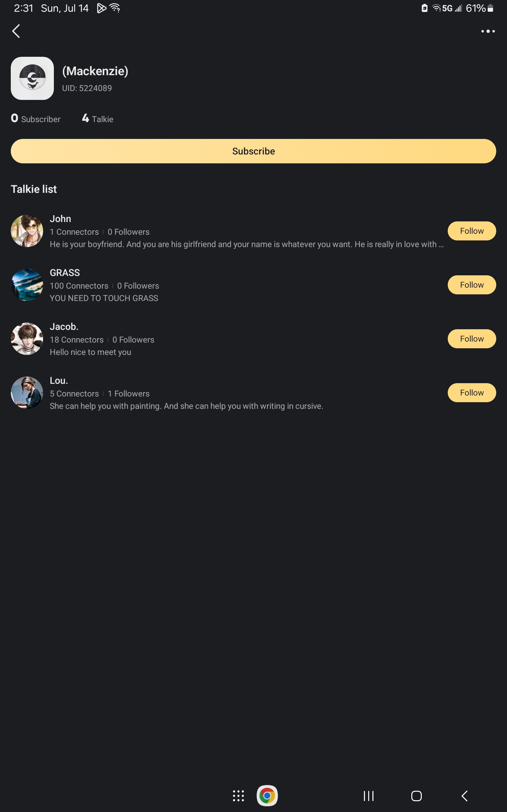Follow the Lou talkie

click(x=472, y=393)
